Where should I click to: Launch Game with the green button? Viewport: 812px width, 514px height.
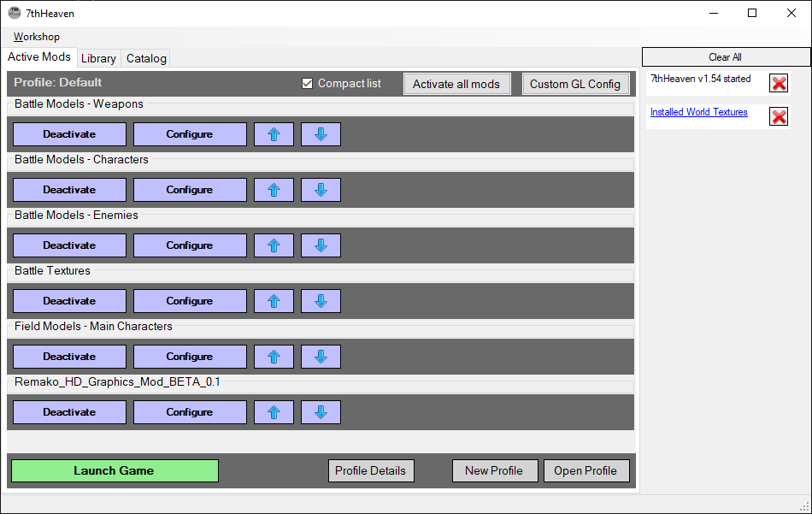click(x=115, y=470)
